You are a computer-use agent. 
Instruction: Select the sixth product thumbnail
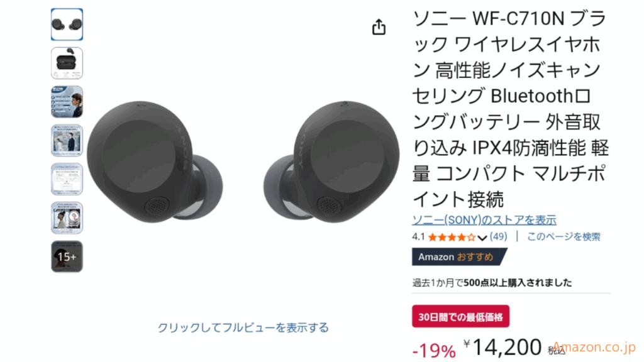coord(67,217)
